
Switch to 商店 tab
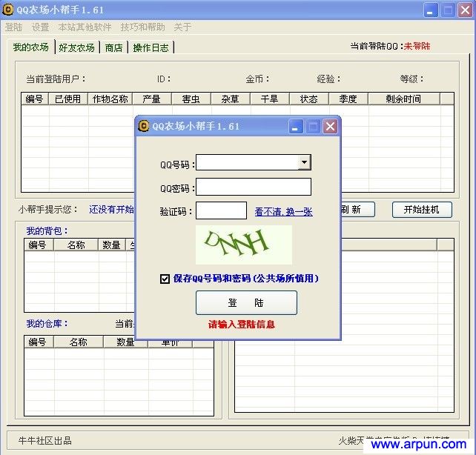point(114,47)
